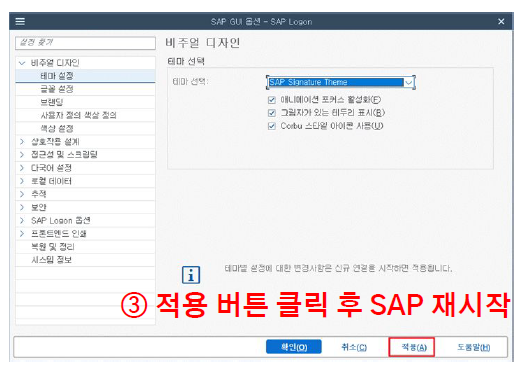This screenshot has width=524, height=381.
Task: Focus the 설정 찾기 search field
Action: tap(85, 43)
